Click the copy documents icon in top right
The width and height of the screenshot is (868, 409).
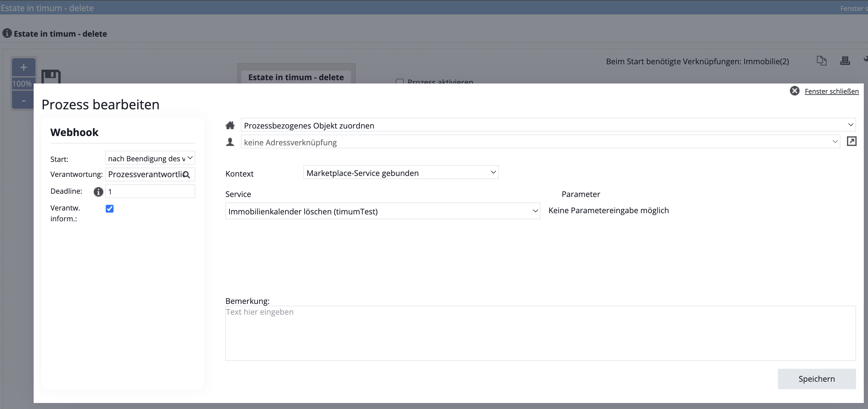[x=821, y=61]
